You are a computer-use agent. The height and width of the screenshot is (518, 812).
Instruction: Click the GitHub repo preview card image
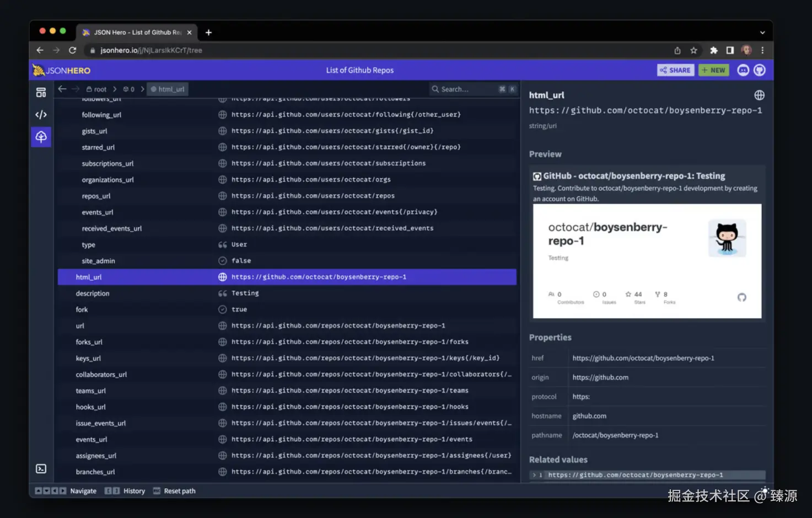click(x=647, y=261)
